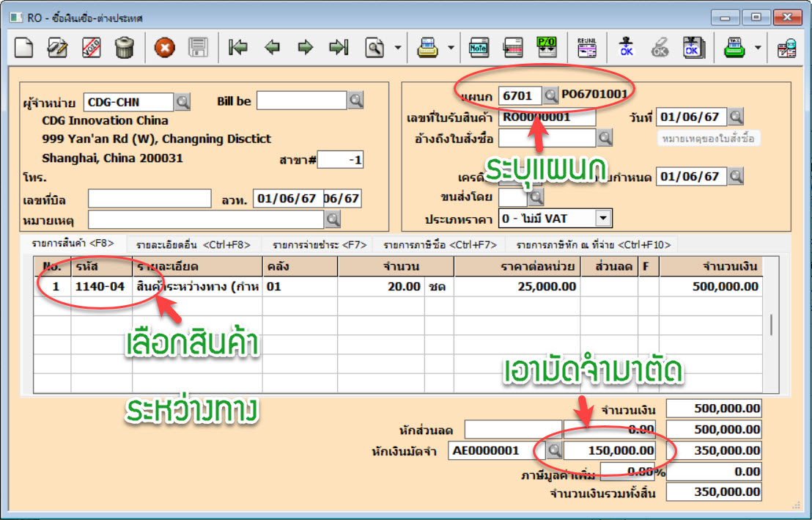Click the อ้างถึงใบสั่งซื้อ input field
The width and height of the screenshot is (812, 520).
coord(547,139)
